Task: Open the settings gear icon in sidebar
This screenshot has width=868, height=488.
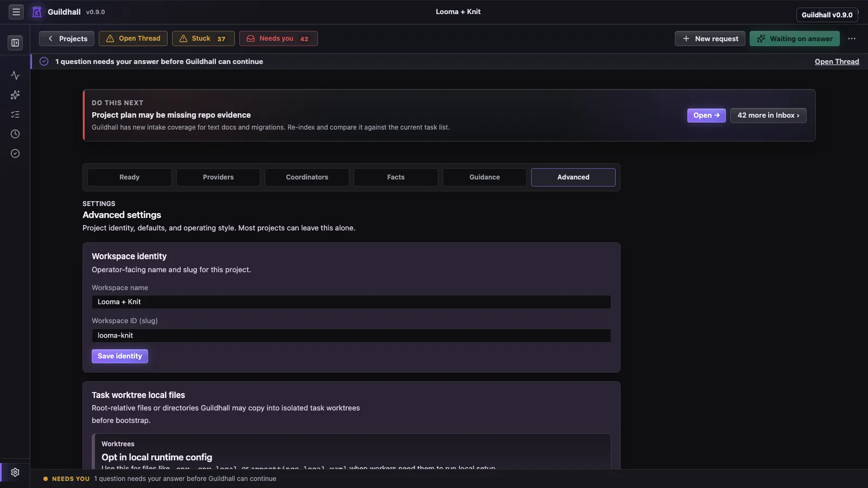Action: [x=15, y=472]
